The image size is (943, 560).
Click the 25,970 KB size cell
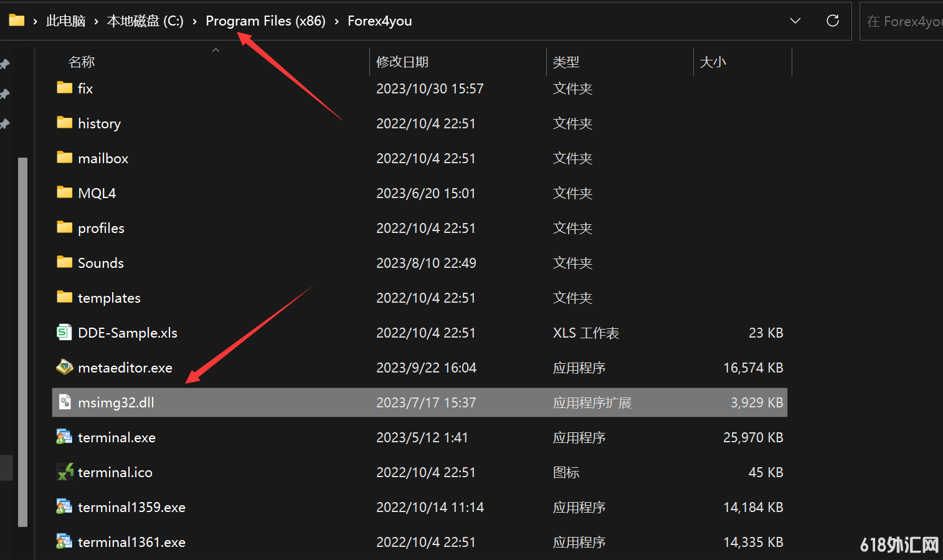pyautogui.click(x=753, y=437)
